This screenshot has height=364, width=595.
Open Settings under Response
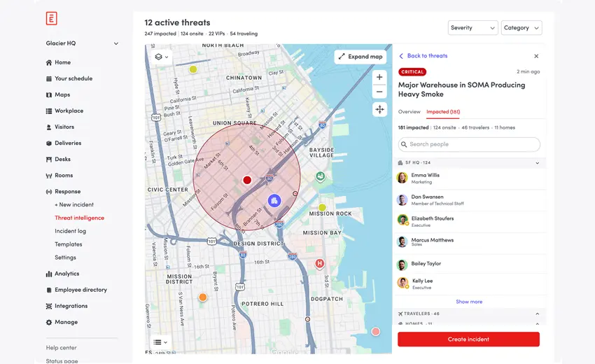[65, 258]
